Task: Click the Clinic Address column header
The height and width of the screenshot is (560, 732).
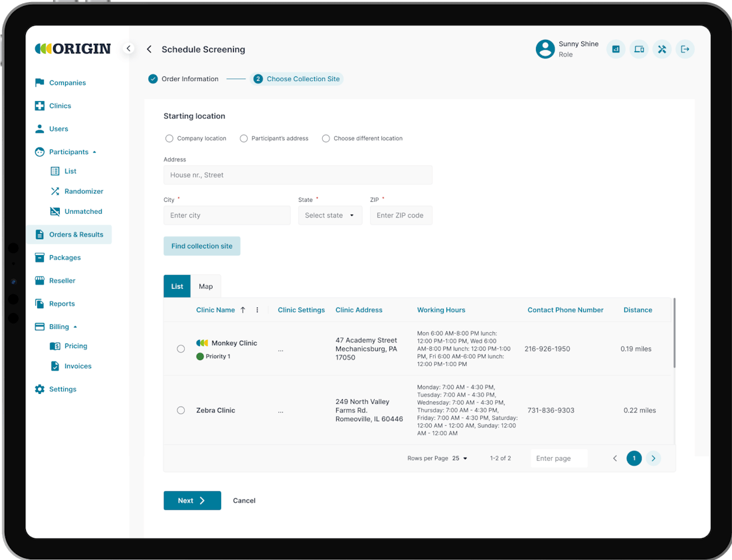Action: coord(359,310)
